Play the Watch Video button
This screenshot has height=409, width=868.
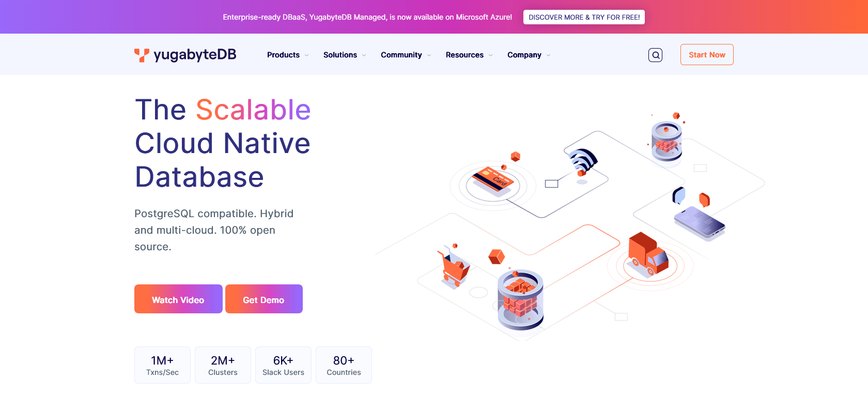coord(178,299)
